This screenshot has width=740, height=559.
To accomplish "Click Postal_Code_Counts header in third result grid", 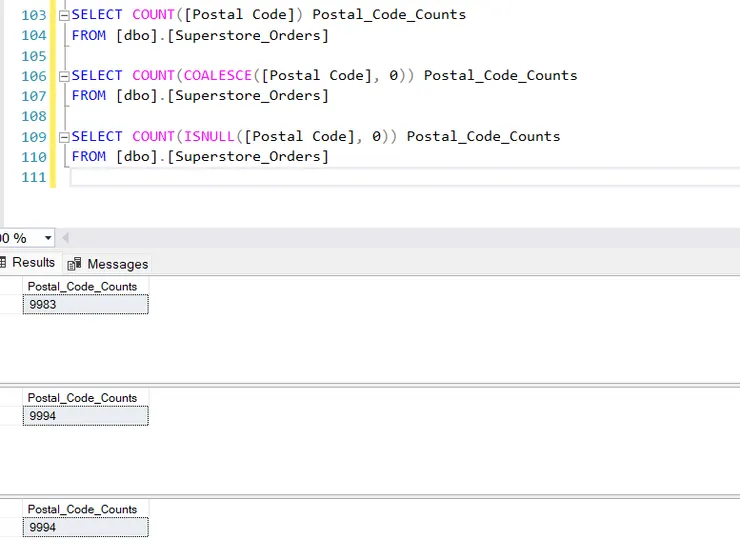I will tap(85, 509).
